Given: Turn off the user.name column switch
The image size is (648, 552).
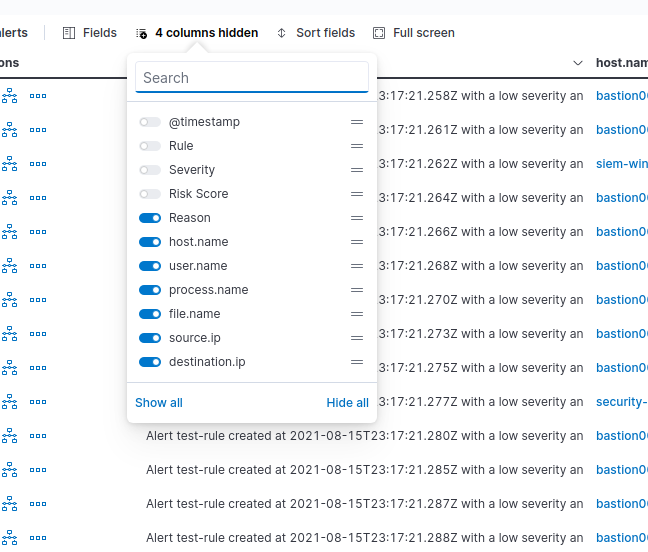Looking at the screenshot, I should [x=150, y=266].
